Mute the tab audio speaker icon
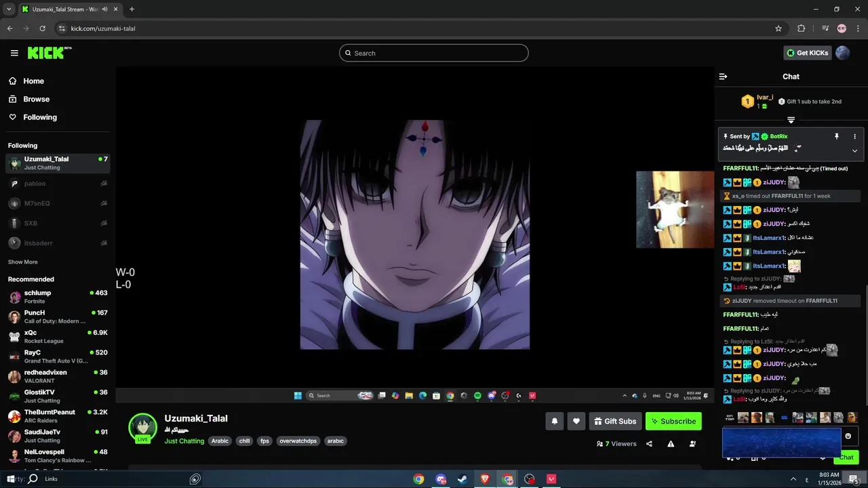Screen dimensions: 868x488 [x=104, y=9]
